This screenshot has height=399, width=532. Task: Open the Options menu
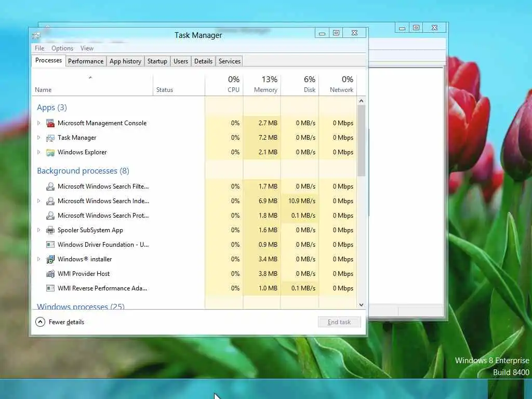(62, 48)
